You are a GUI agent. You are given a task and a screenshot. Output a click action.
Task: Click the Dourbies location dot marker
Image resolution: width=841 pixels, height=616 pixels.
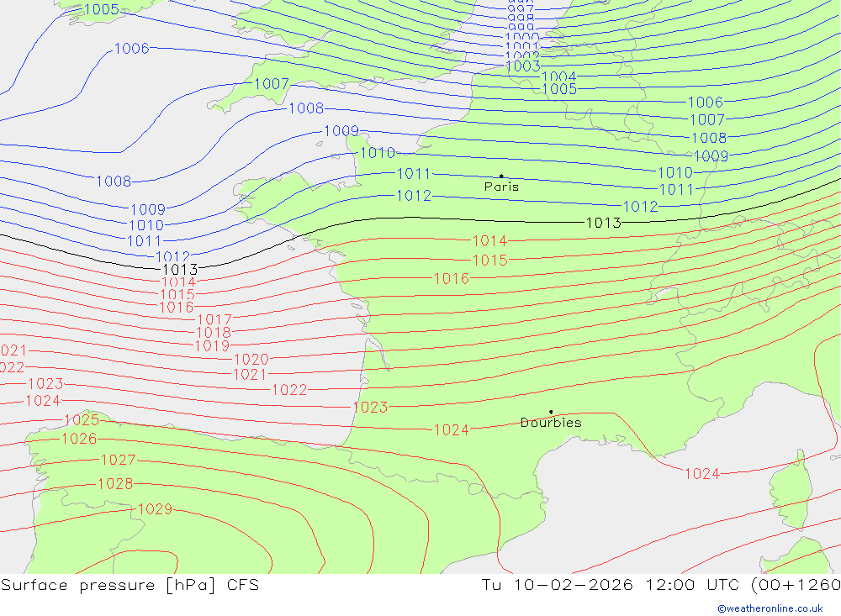(x=551, y=412)
